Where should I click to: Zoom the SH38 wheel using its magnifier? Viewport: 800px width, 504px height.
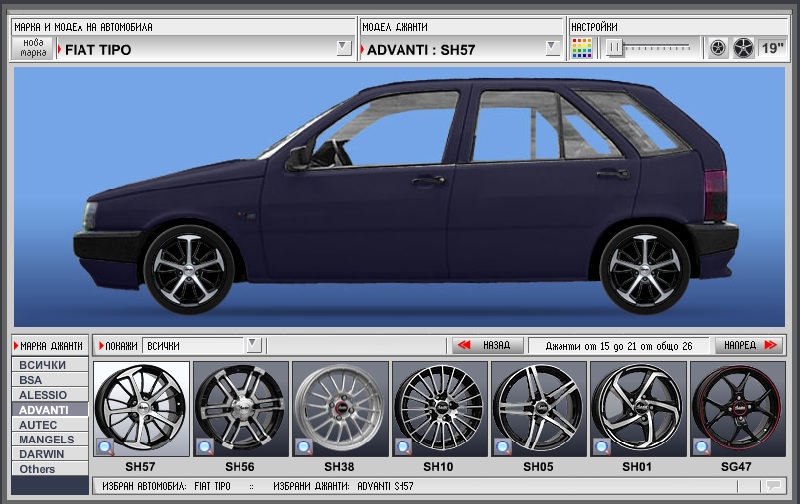(x=304, y=446)
